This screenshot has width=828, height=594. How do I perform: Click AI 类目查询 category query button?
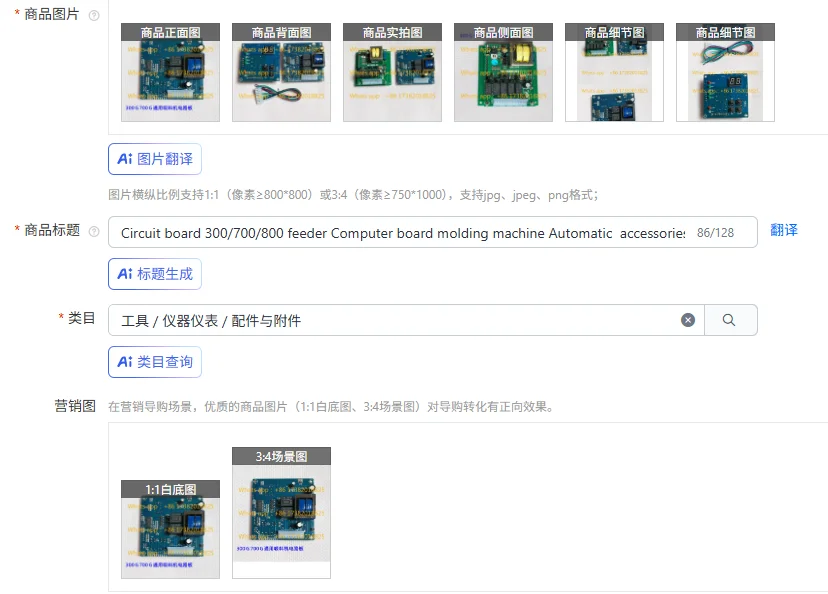tap(155, 362)
